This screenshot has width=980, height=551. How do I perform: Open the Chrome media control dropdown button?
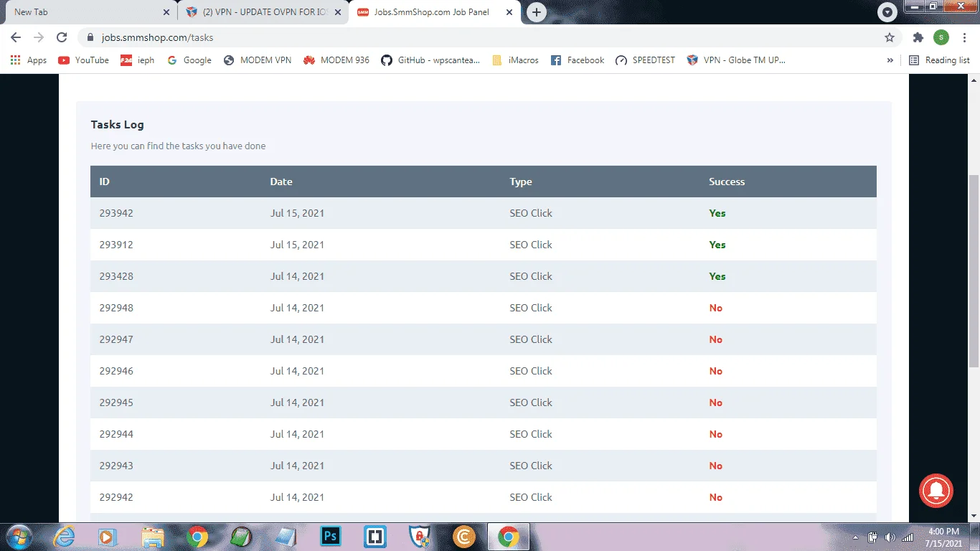pos(887,12)
